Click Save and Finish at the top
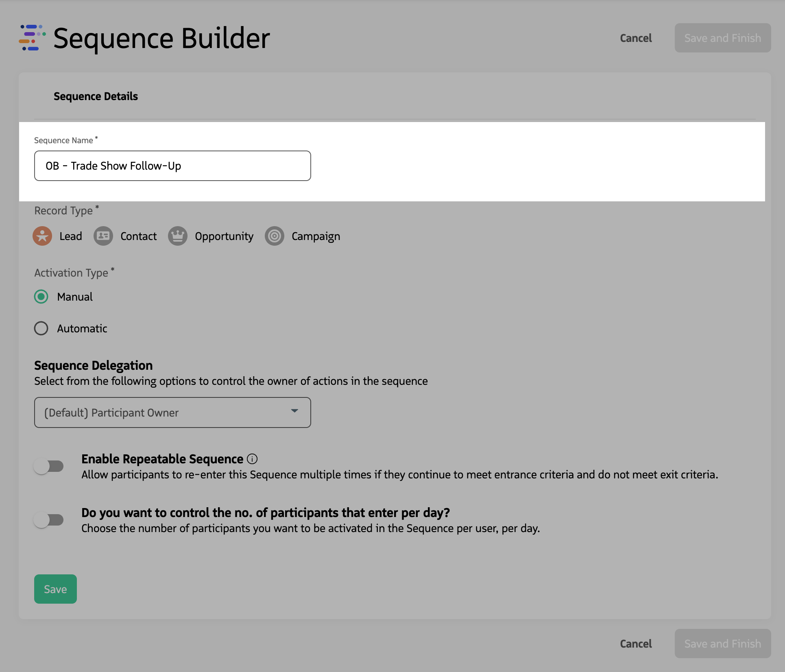This screenshot has width=785, height=672. (723, 38)
